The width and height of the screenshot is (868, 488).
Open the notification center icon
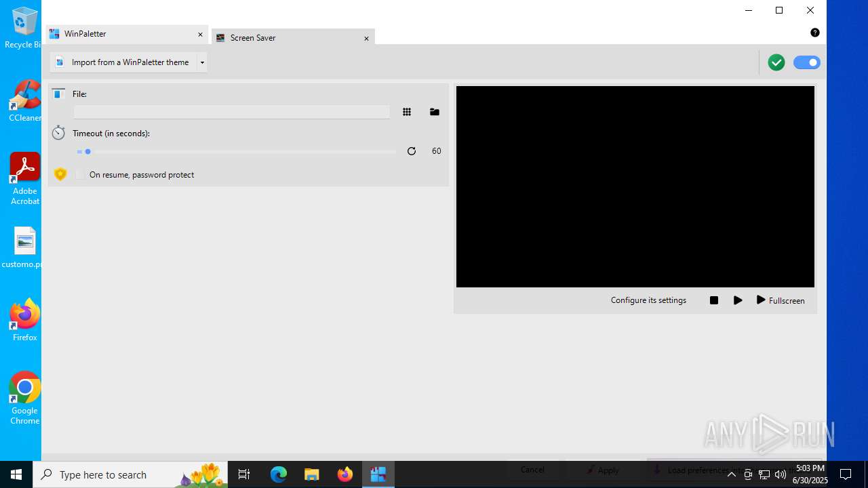pos(846,474)
